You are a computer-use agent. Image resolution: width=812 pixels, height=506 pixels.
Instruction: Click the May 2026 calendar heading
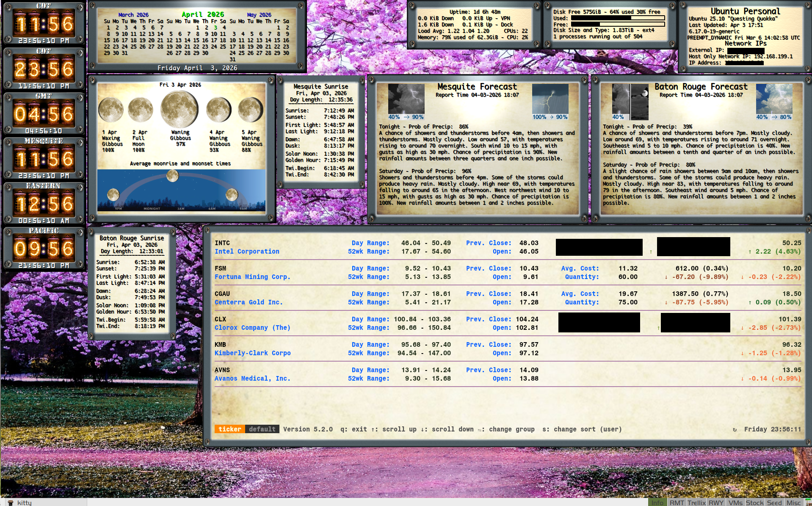tap(259, 15)
